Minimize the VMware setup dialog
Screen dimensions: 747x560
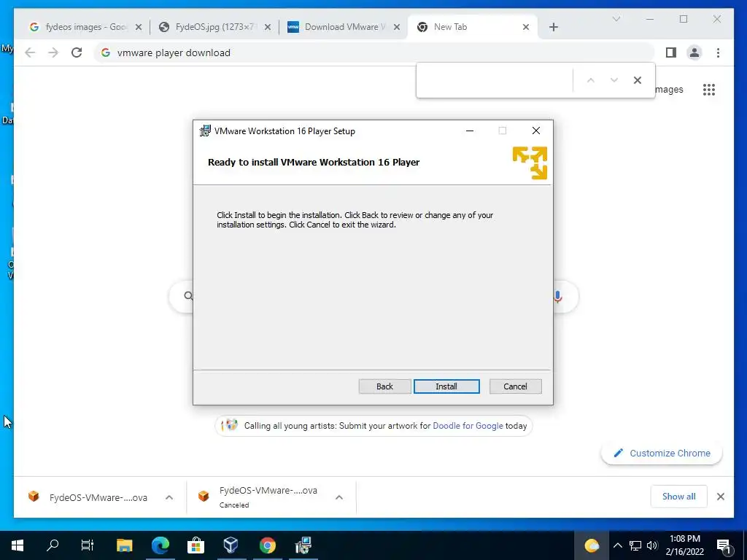[470, 131]
